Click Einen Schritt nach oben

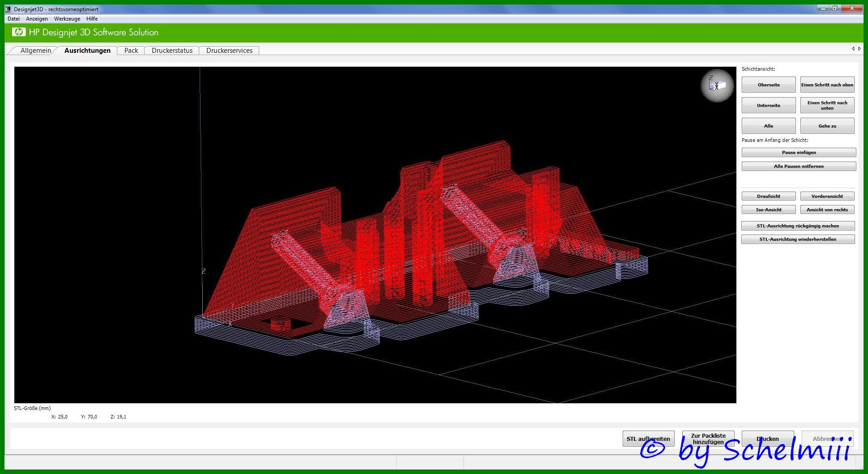click(827, 85)
